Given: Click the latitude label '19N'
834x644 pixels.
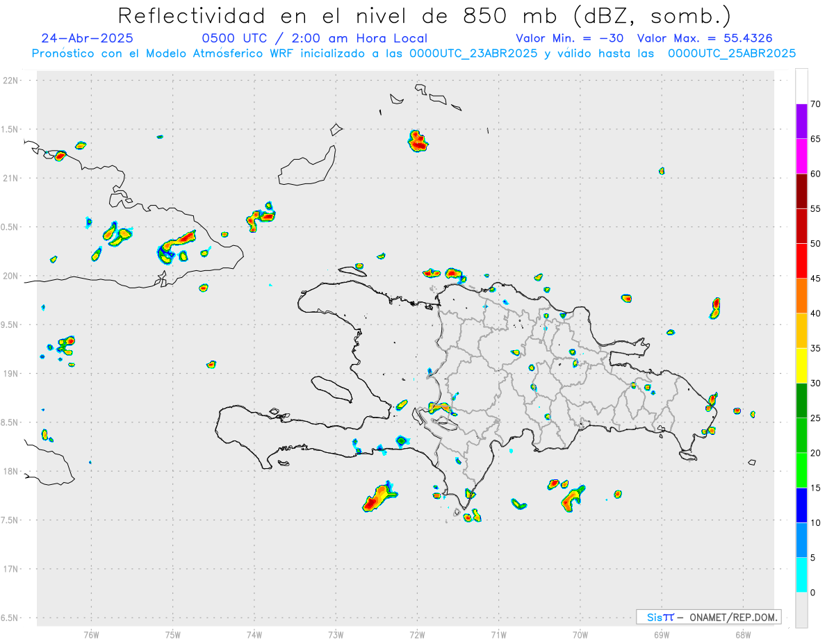Looking at the screenshot, I should (x=12, y=374).
